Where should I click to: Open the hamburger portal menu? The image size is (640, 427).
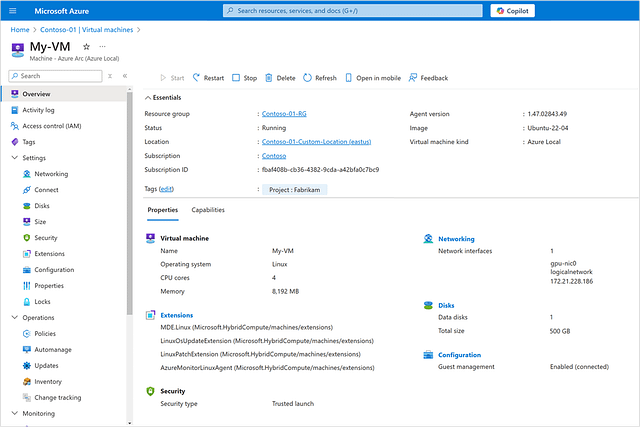(13, 11)
